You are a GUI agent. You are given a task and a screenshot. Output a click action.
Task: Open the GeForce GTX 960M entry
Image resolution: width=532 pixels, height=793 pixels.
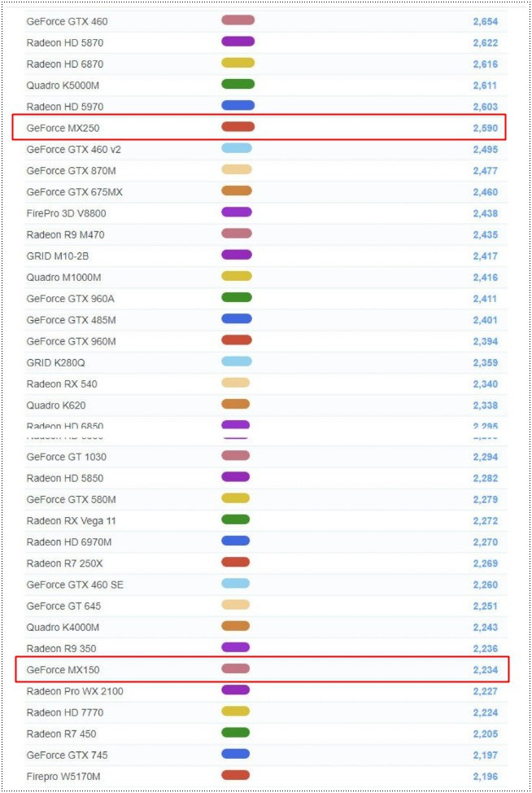pos(72,341)
